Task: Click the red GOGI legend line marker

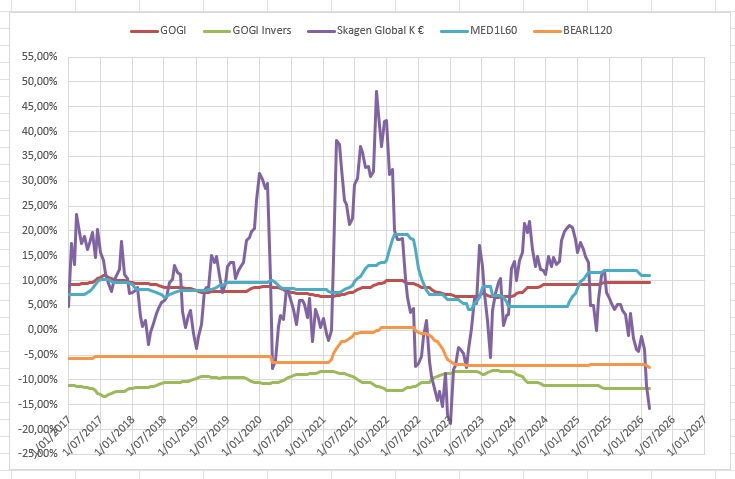Action: tap(144, 30)
